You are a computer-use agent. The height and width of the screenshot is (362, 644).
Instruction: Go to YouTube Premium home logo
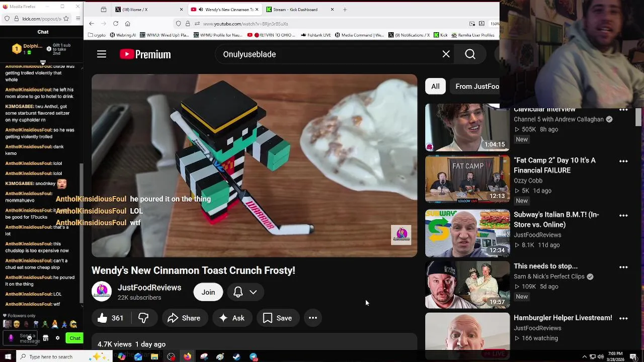point(145,54)
